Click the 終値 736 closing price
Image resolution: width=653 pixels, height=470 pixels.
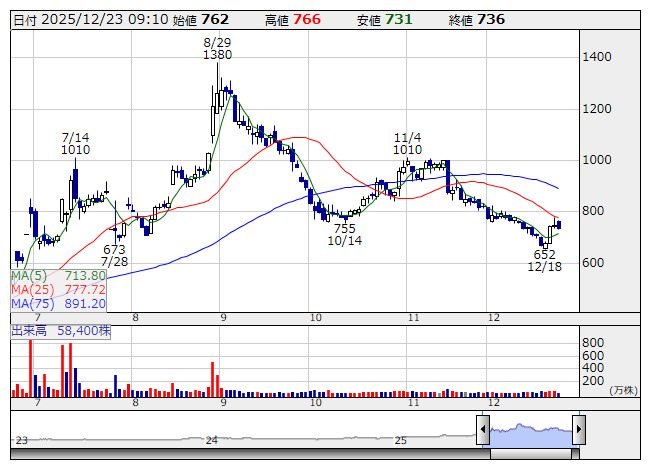(477, 20)
